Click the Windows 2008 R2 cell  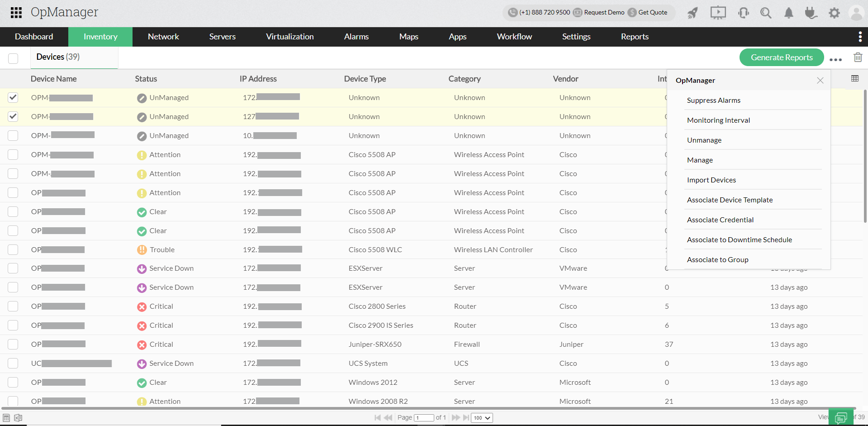pos(378,402)
